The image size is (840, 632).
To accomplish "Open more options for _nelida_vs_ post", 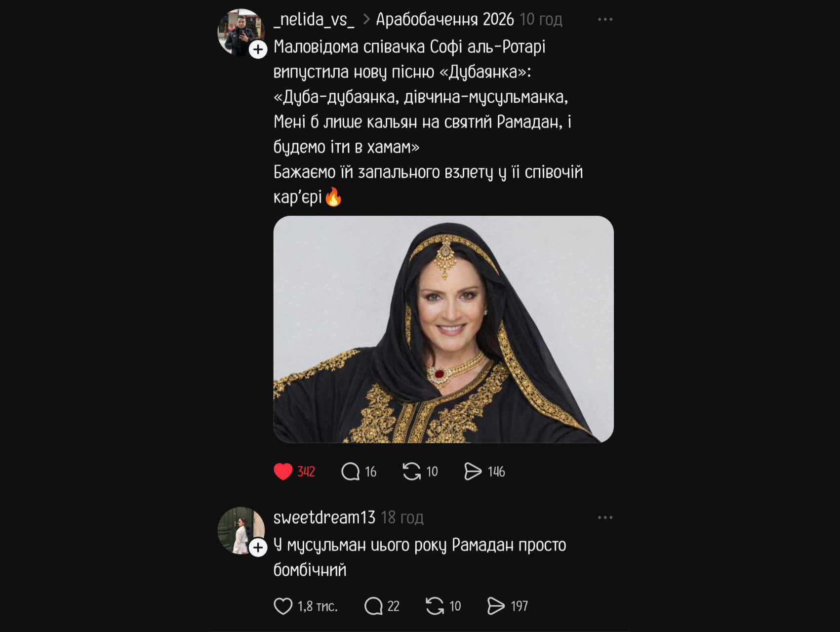I will [605, 19].
